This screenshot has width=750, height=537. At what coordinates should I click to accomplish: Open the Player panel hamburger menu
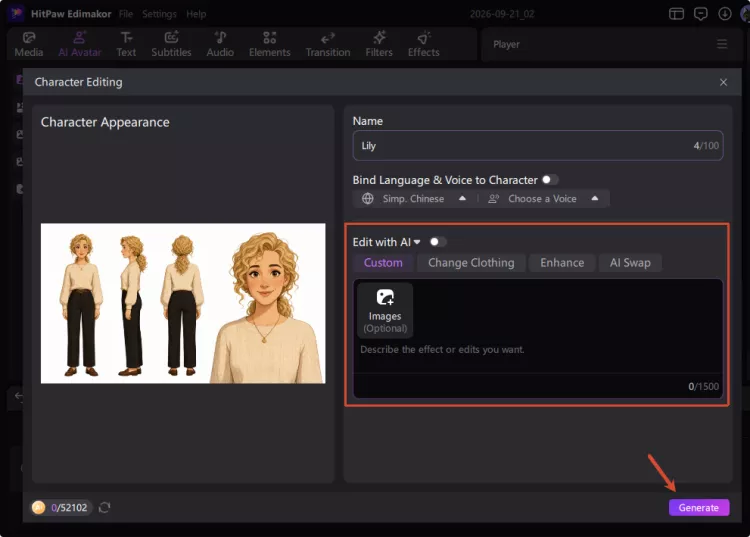722,44
